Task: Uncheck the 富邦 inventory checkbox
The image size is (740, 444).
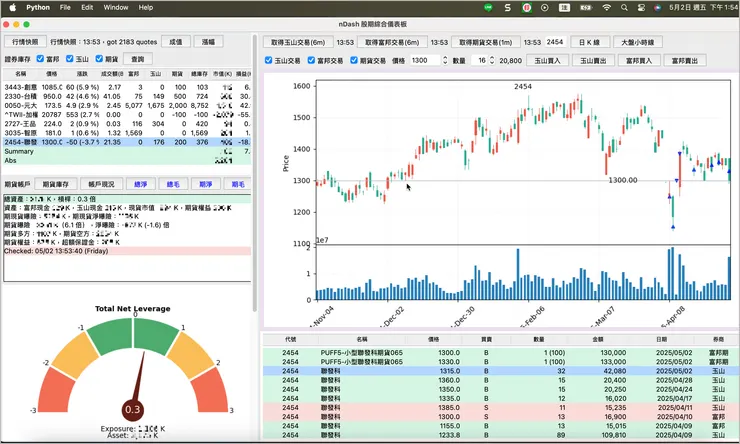Action: pos(40,59)
